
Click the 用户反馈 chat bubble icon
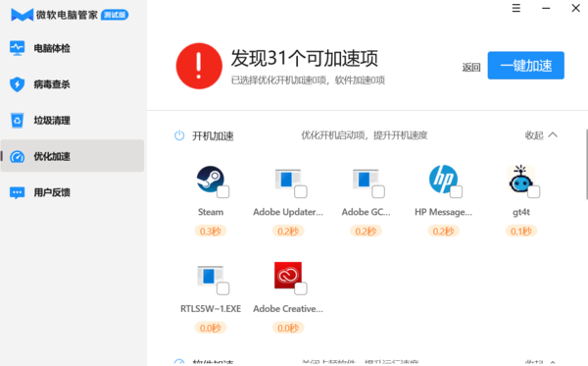[17, 193]
